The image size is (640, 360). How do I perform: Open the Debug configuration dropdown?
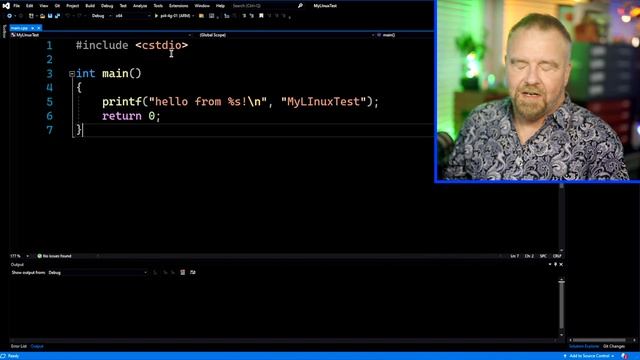[x=100, y=16]
